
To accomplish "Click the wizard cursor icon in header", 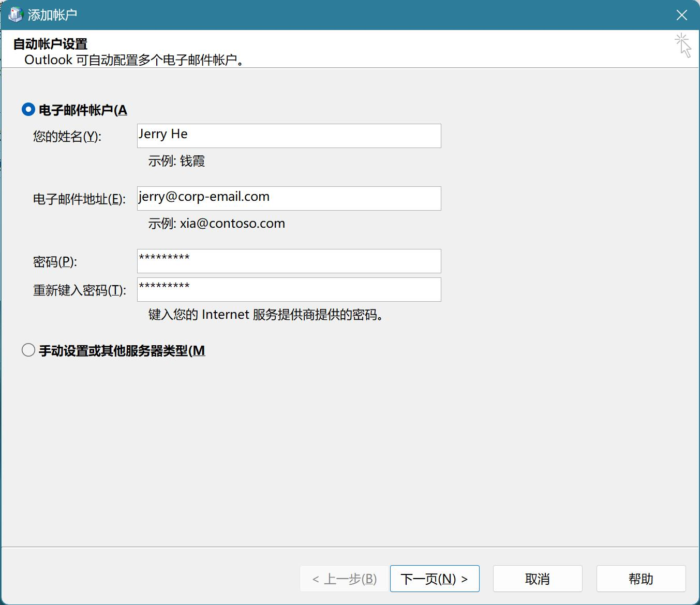I will point(682,46).
